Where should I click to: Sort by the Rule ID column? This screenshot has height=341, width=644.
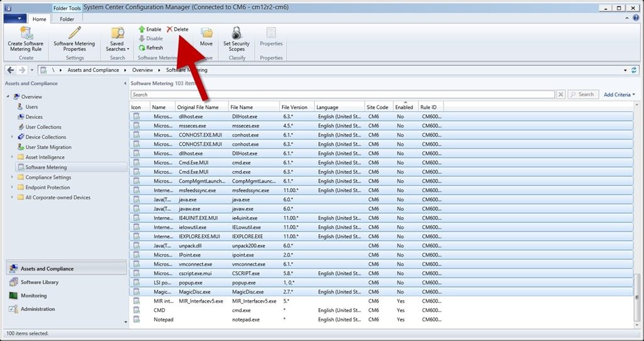(431, 107)
